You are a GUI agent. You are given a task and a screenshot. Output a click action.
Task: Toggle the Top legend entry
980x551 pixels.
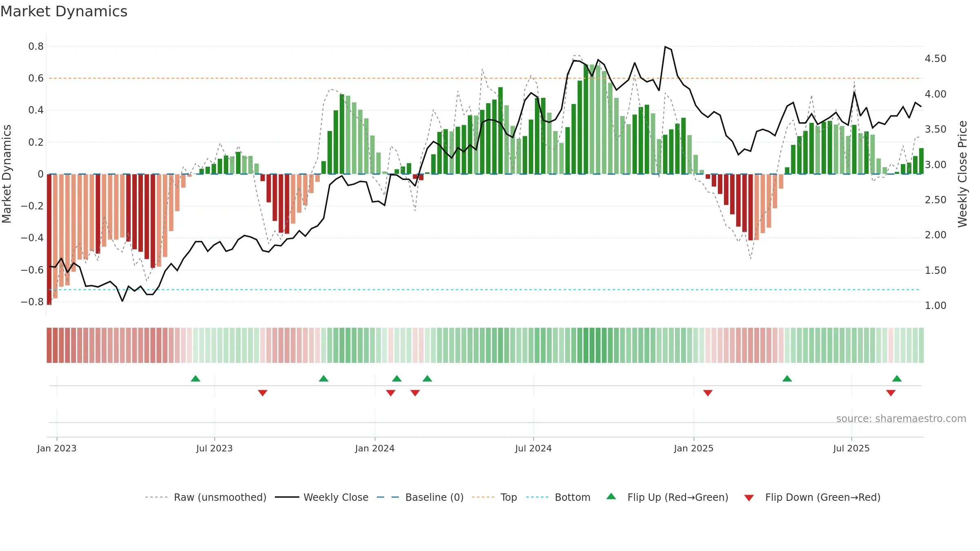pyautogui.click(x=494, y=497)
